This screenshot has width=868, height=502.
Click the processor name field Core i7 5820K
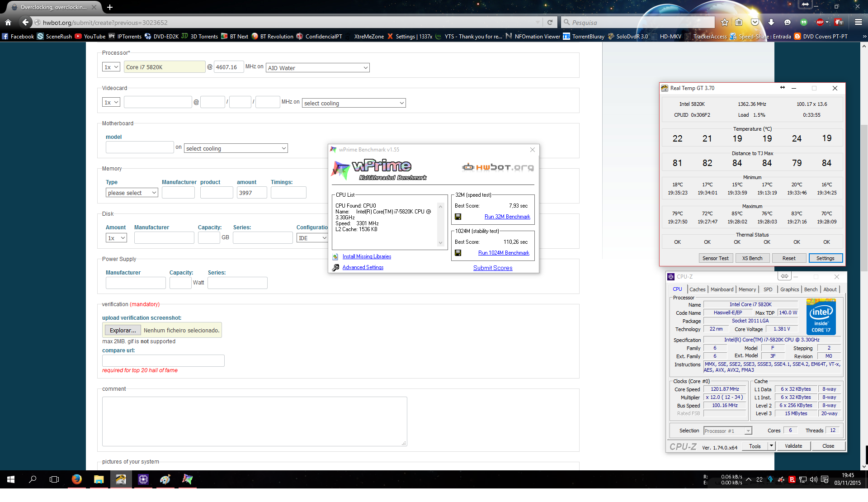pyautogui.click(x=165, y=67)
